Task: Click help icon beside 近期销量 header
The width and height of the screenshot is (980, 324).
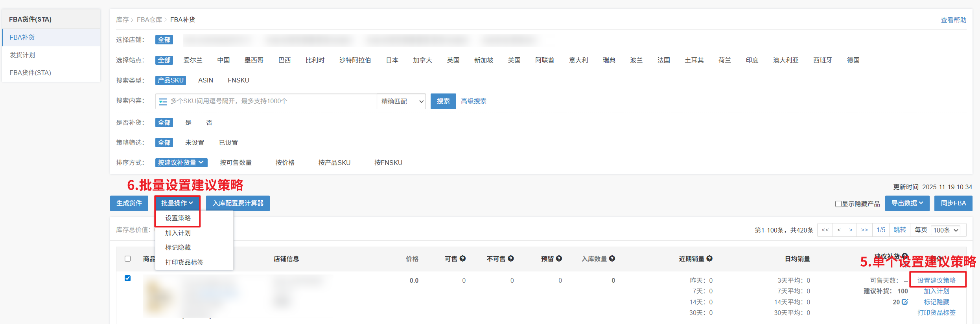Action: point(709,258)
